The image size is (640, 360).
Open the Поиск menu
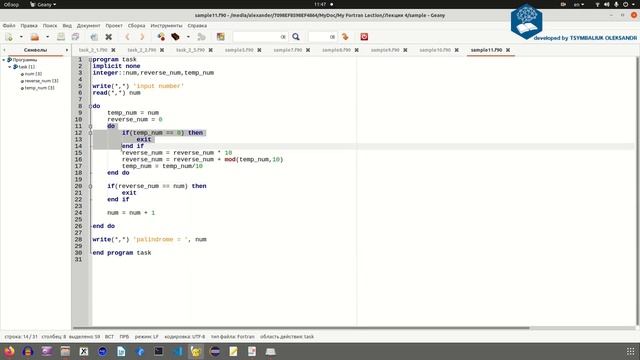pos(50,25)
